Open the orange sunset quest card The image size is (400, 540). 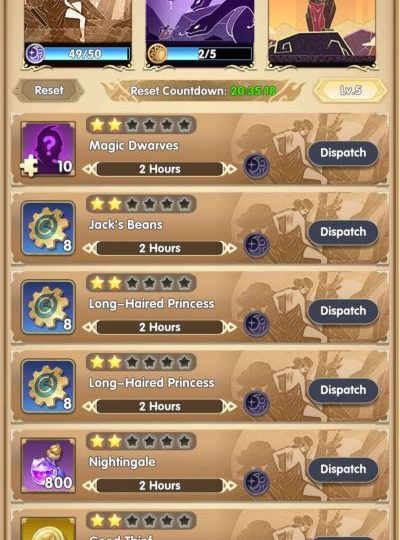322,33
